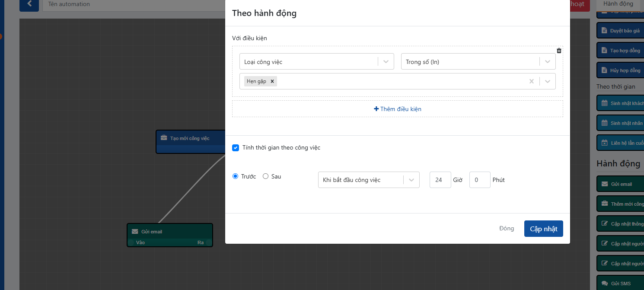This screenshot has width=644, height=290.
Task: Click the 'Hủy hợp đồng' document icon
Action: (604, 70)
